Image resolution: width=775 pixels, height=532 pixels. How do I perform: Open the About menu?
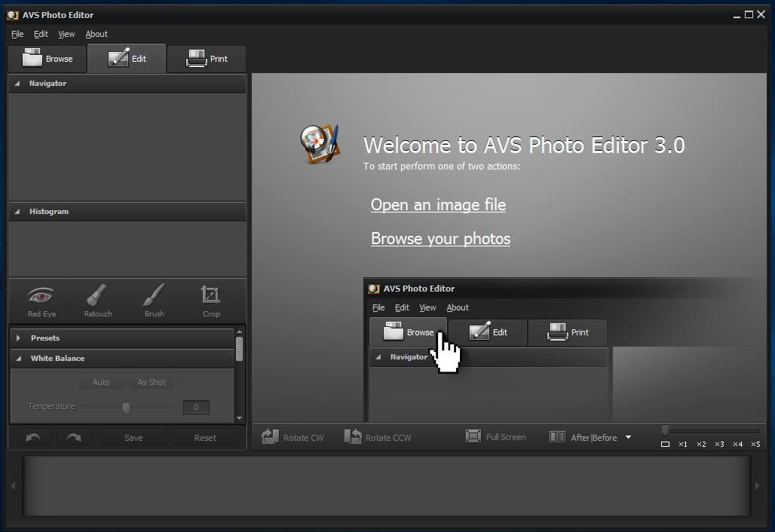pos(96,34)
